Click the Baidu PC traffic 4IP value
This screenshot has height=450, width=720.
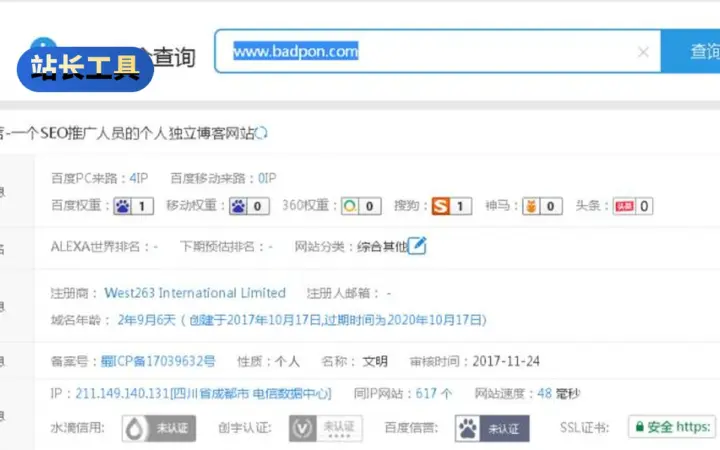(139, 178)
